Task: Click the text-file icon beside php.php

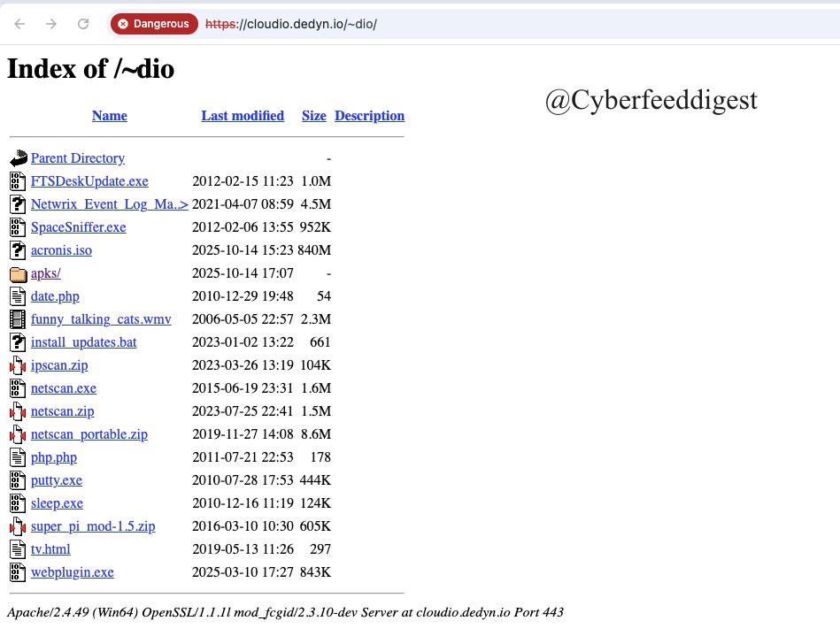Action: coord(18,457)
